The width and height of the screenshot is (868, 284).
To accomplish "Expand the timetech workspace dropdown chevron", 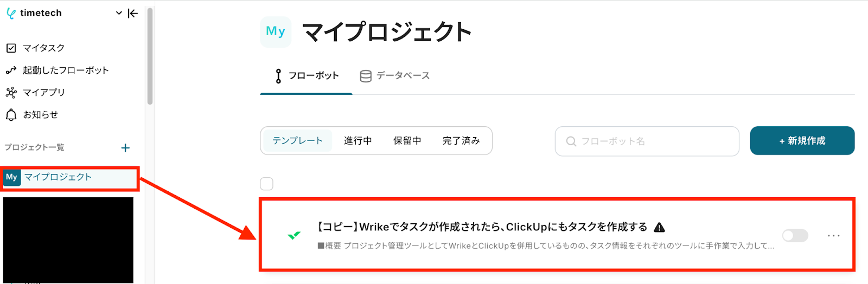I will coord(119,13).
